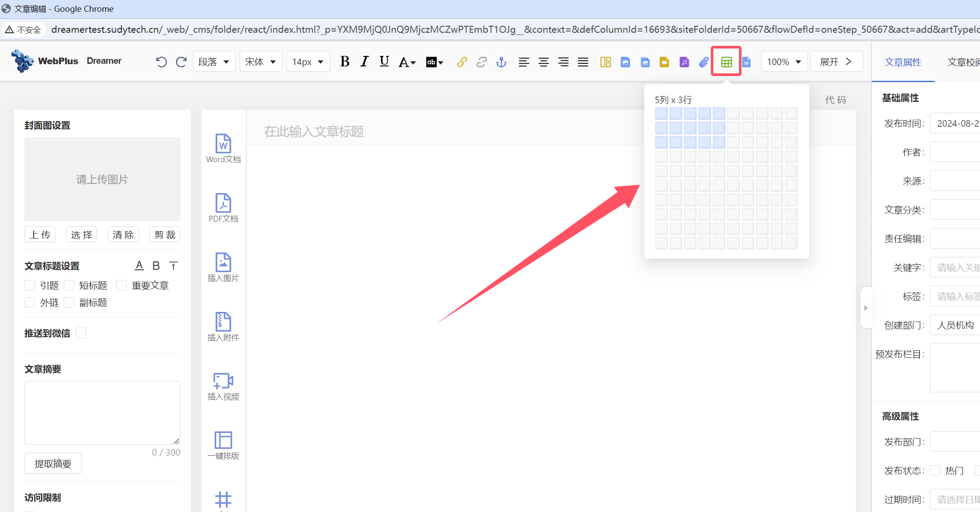Open the yellow layout template icon
The width and height of the screenshot is (980, 512).
(605, 62)
